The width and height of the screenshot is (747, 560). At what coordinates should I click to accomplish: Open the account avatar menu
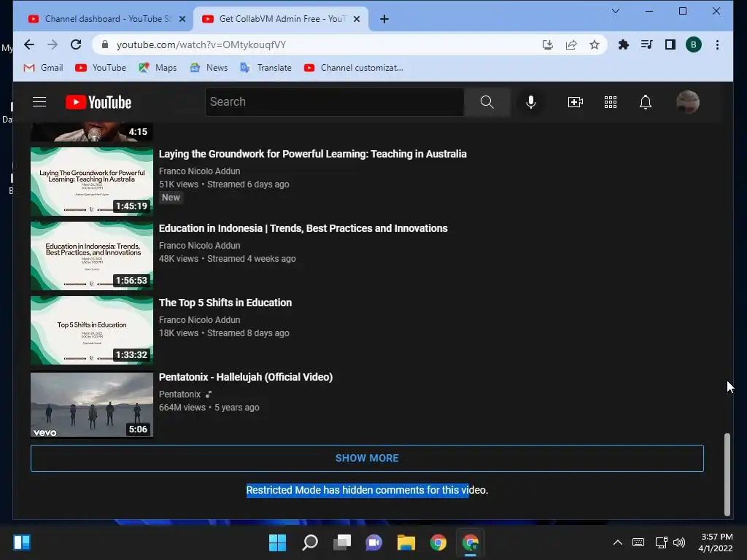(687, 102)
